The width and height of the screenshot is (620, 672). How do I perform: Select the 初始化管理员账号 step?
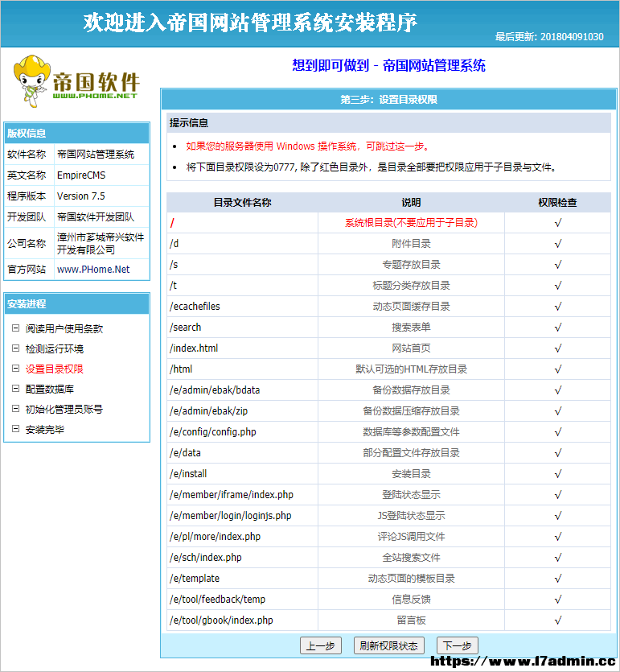click(64, 410)
